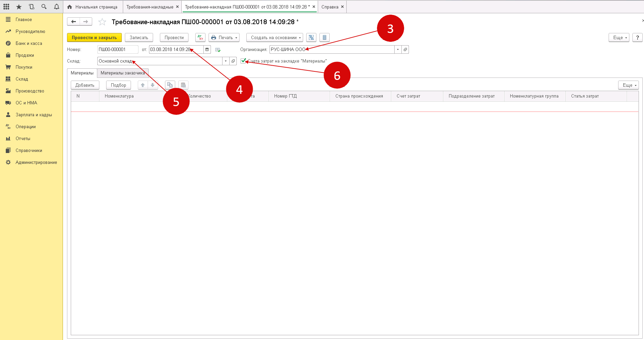Click the Добавить button
The image size is (644, 340).
coord(85,85)
